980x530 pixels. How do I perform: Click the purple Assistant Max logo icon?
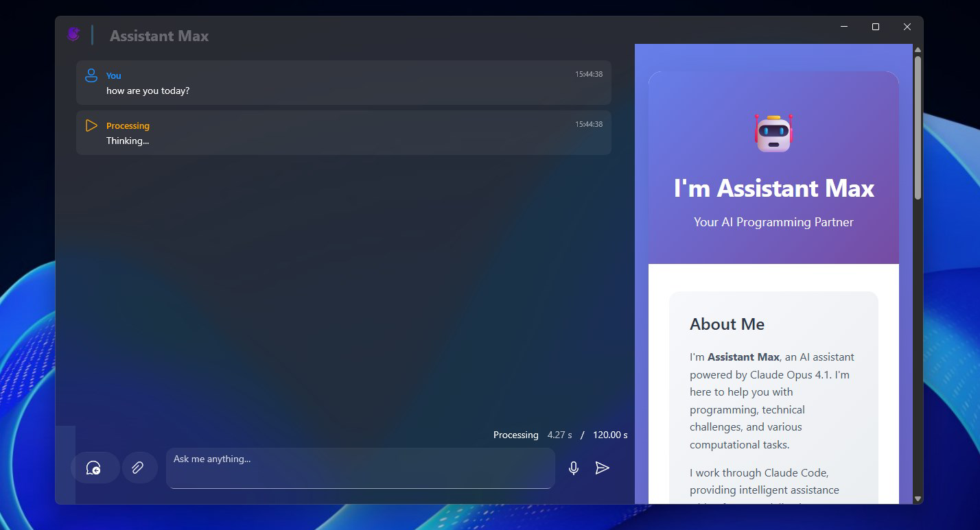(x=73, y=34)
